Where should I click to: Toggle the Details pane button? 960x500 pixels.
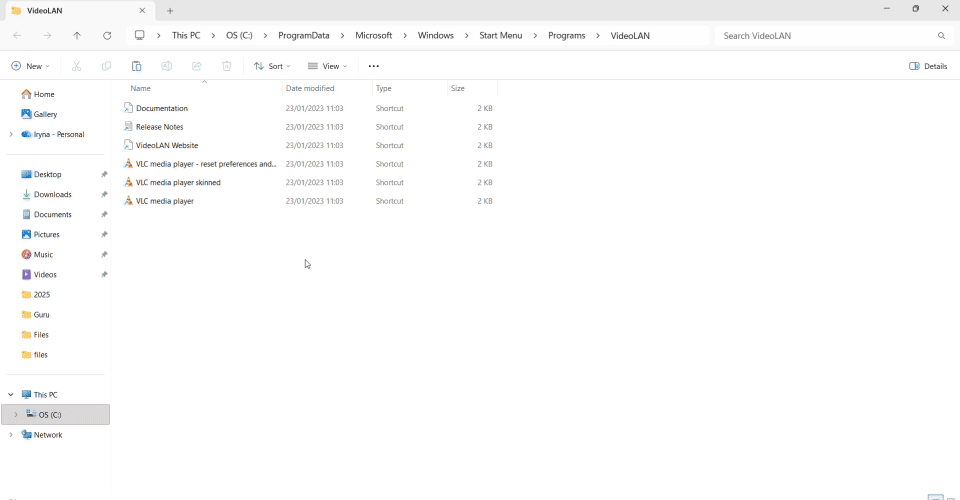pos(928,66)
